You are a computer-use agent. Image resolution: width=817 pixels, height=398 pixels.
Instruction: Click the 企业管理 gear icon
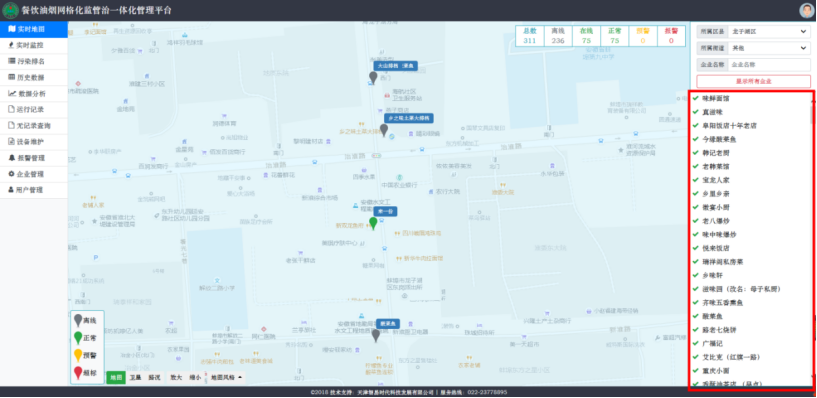[x=11, y=174]
